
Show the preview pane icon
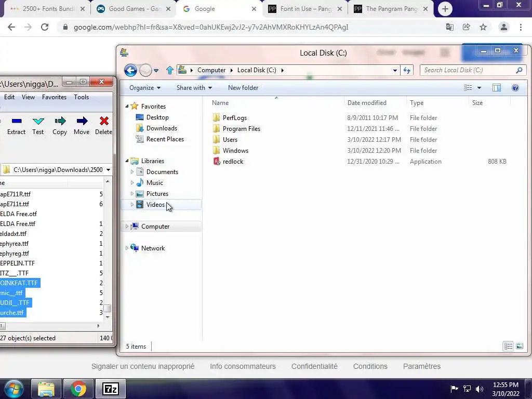click(496, 88)
